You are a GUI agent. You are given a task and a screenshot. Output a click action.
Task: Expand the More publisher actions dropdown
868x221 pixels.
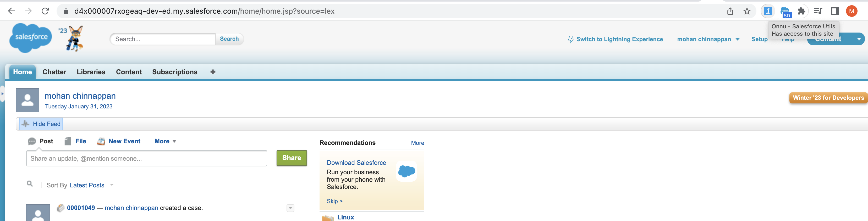[165, 141]
